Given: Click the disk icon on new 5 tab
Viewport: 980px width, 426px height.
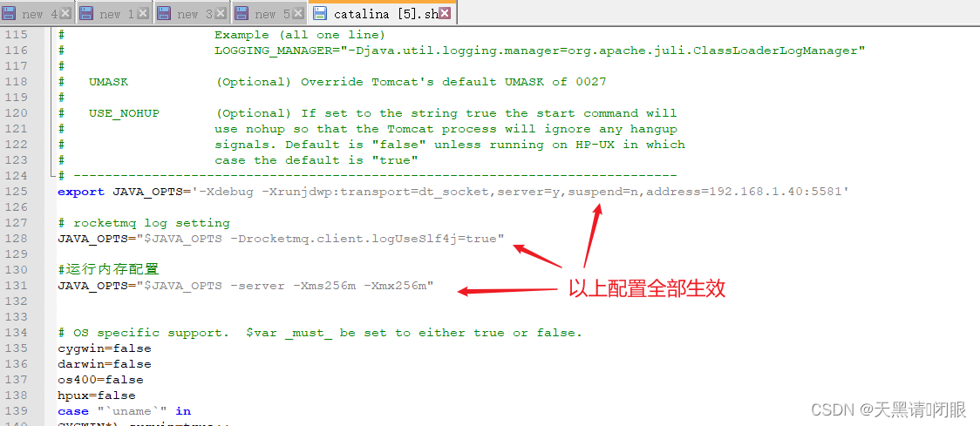Looking at the screenshot, I should (242, 13).
